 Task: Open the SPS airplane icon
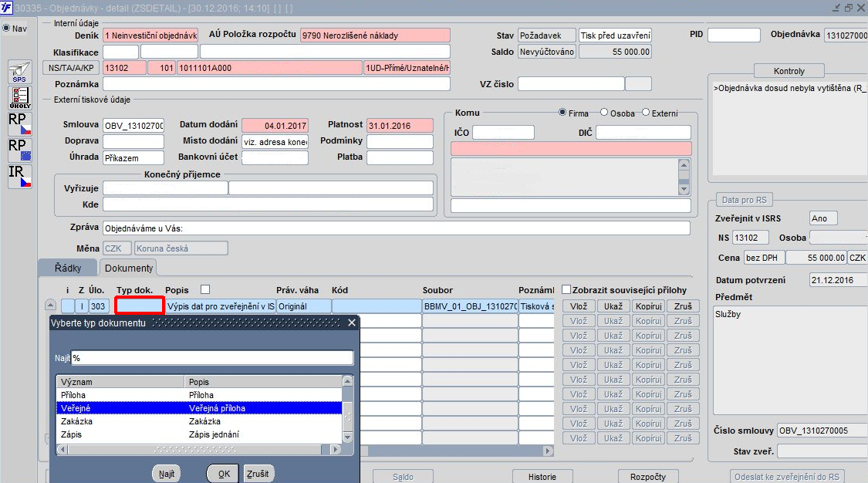(x=19, y=72)
